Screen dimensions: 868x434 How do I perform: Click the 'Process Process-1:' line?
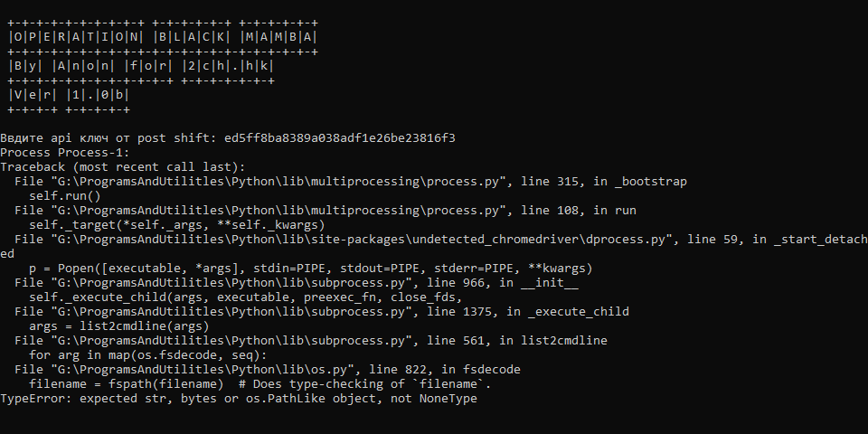click(x=65, y=153)
